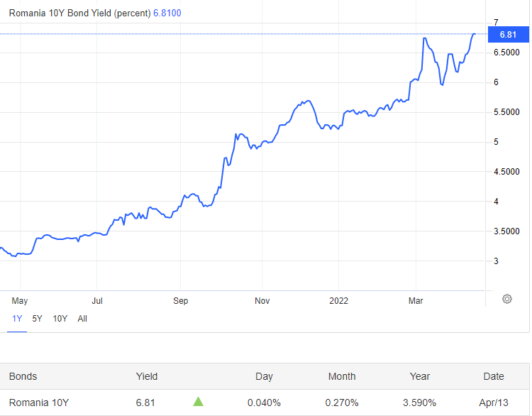Click the 3.590% year change cell
Viewport: 532px width, 416px height.
coord(419,403)
